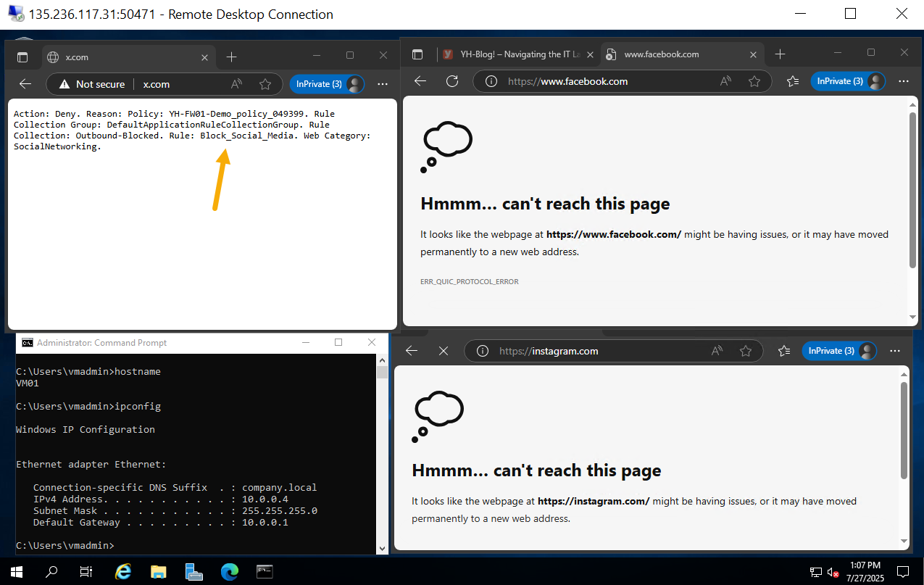Click the Command Prompt scrollbar
The image size is (924, 585).
click(x=382, y=455)
